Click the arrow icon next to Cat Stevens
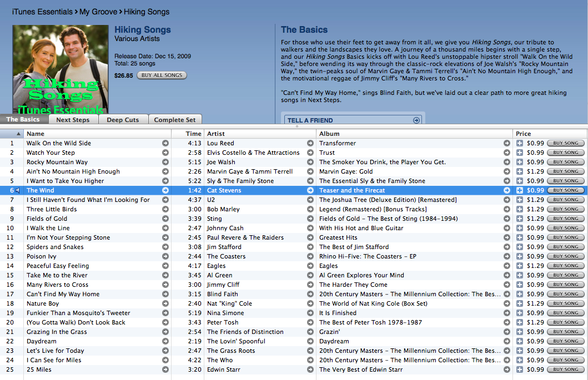The image size is (588, 380). (x=310, y=190)
